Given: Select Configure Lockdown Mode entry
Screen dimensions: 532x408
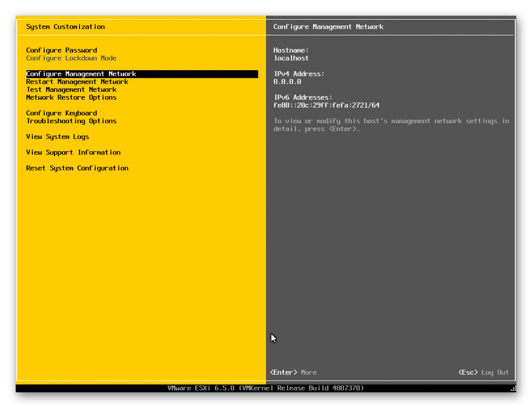Looking at the screenshot, I should [x=71, y=58].
